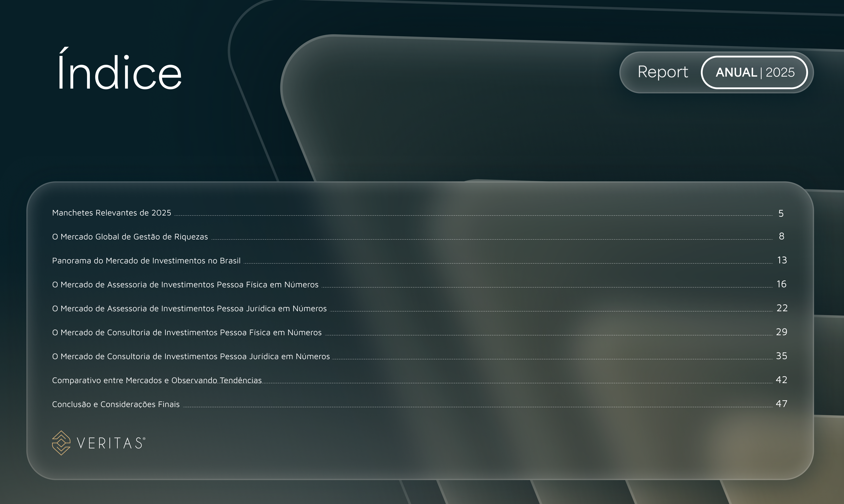The width and height of the screenshot is (844, 504).
Task: Select the 'ANUAL | 2025' pill badge
Action: point(754,72)
